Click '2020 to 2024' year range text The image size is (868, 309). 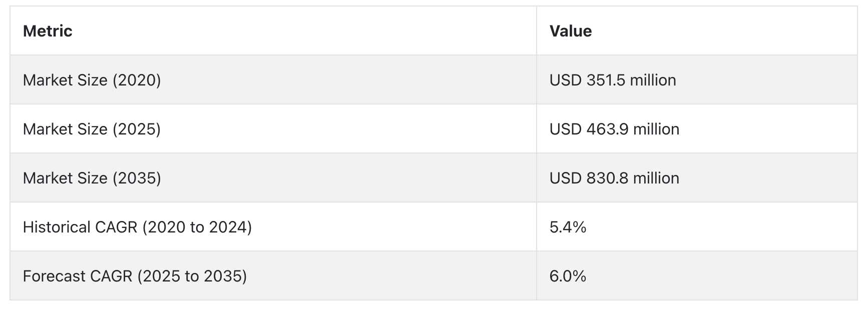tap(197, 227)
